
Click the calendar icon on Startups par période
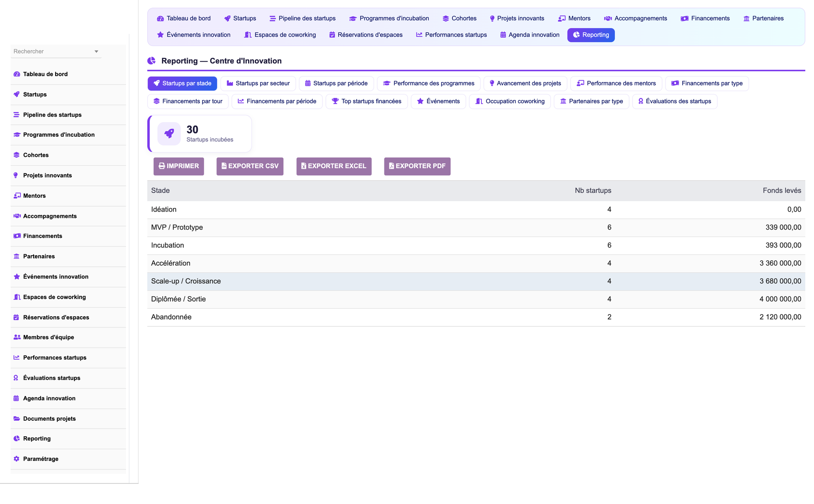308,83
